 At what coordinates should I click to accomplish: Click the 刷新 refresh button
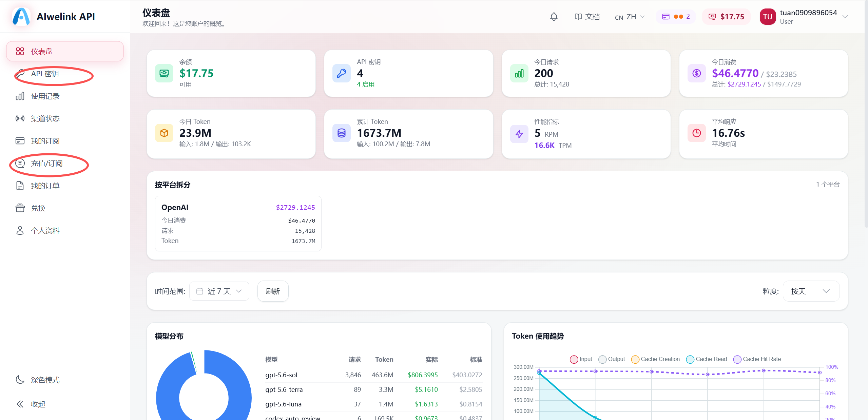(273, 291)
